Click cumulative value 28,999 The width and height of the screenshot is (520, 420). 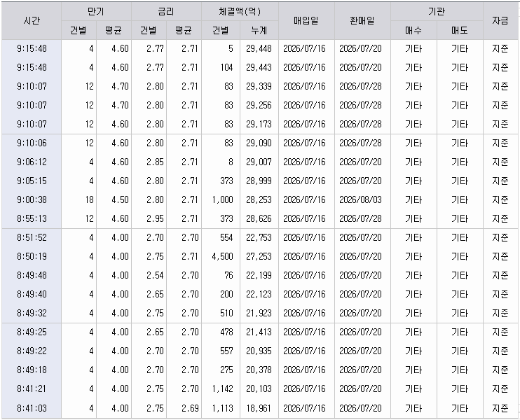pyautogui.click(x=259, y=181)
